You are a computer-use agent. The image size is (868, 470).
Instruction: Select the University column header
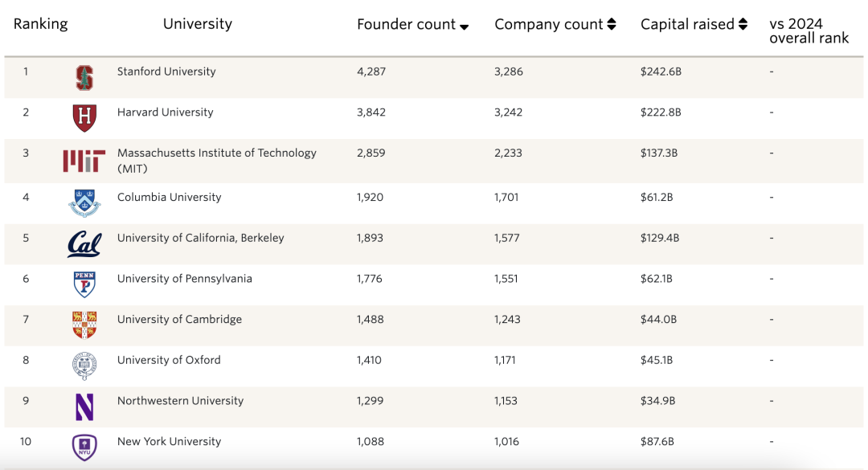(198, 24)
